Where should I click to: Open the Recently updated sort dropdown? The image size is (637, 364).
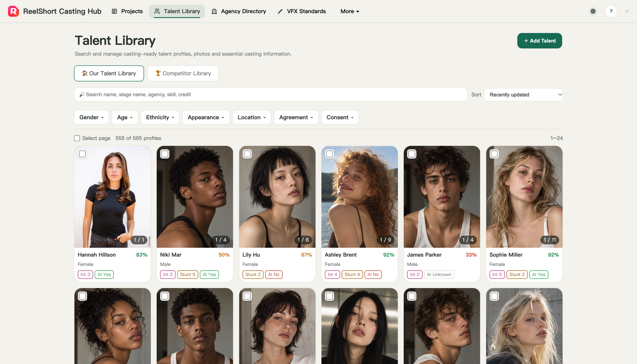click(x=523, y=95)
